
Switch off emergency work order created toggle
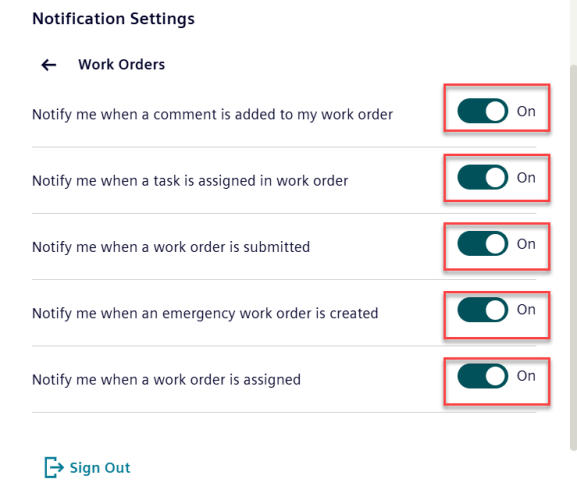point(482,309)
